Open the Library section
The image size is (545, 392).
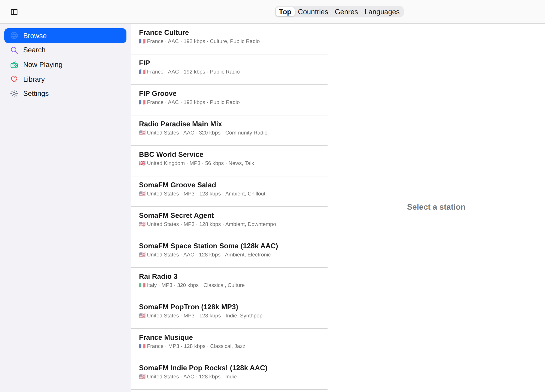pyautogui.click(x=65, y=79)
